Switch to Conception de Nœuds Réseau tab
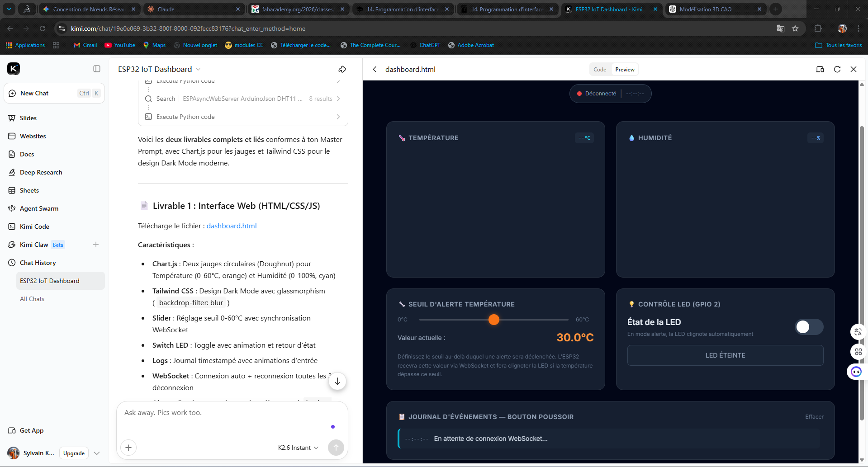Viewport: 868px width, 467px height. pos(89,9)
